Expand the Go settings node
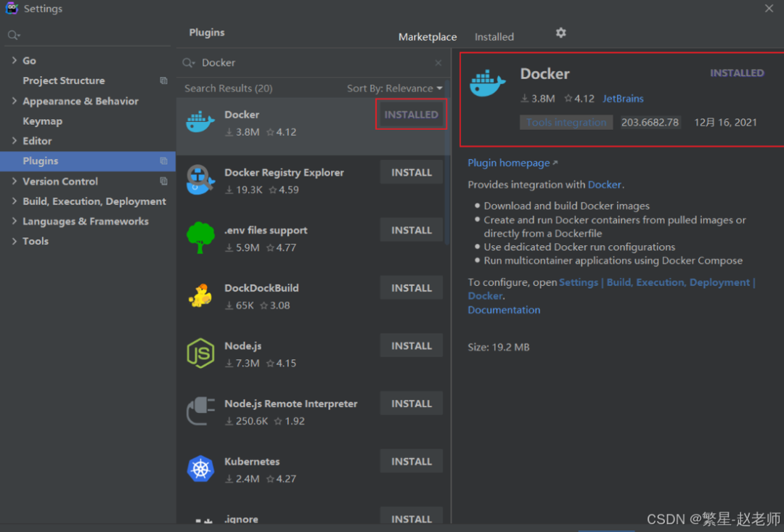 pyautogui.click(x=14, y=60)
